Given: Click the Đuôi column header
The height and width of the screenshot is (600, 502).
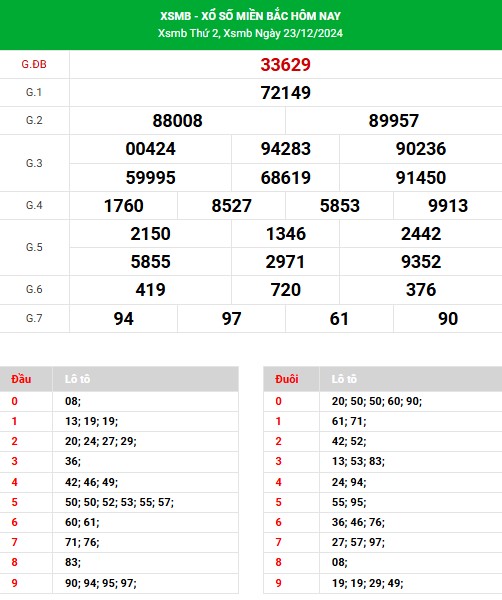Looking at the screenshot, I should [x=287, y=379].
